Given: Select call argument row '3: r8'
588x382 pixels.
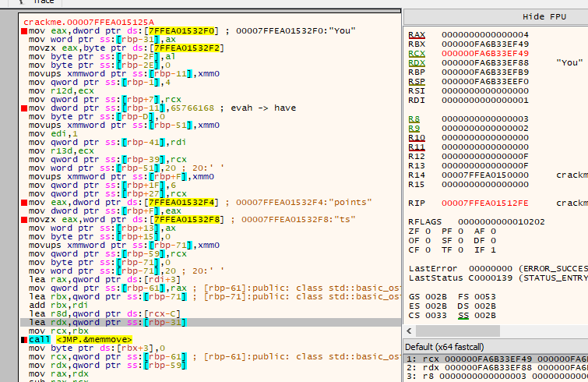Looking at the screenshot, I should click(497, 377).
